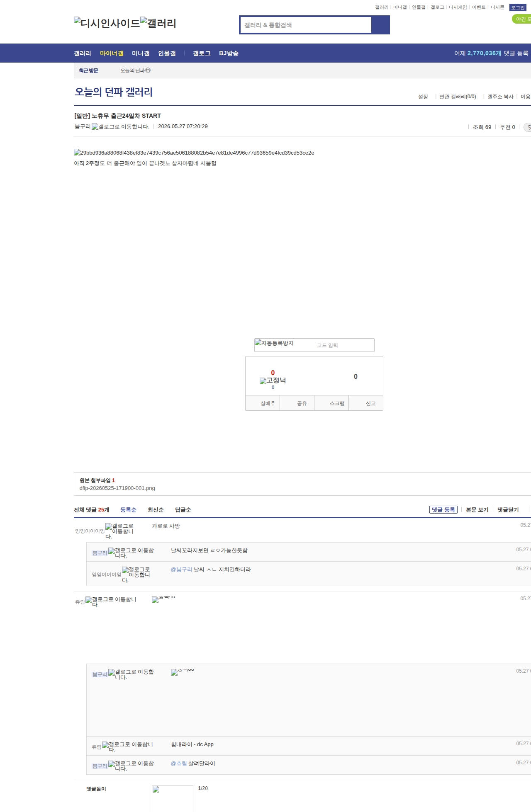Click the blue search button beside the search box

(x=380, y=25)
